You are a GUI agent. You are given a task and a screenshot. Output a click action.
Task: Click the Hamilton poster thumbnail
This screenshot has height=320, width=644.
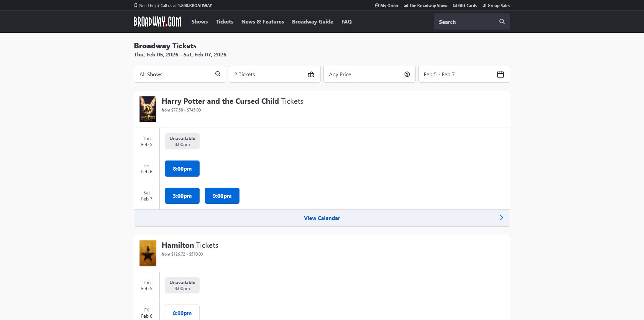(148, 253)
